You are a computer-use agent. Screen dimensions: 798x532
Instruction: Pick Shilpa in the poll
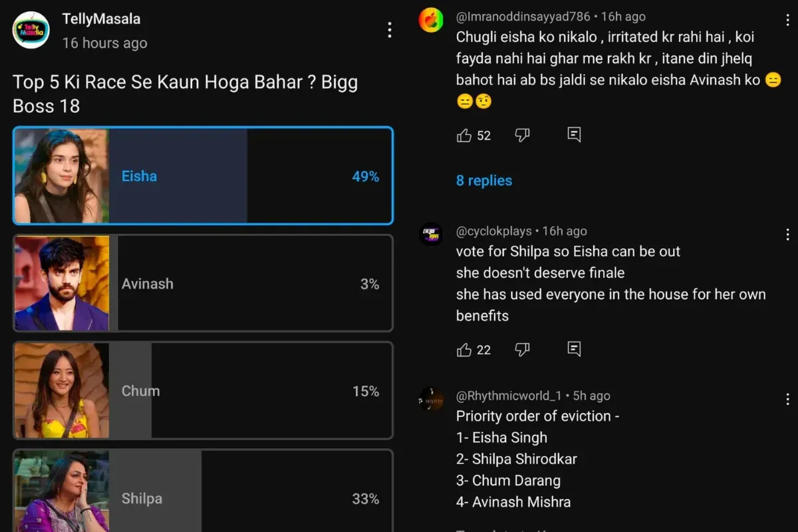203,491
